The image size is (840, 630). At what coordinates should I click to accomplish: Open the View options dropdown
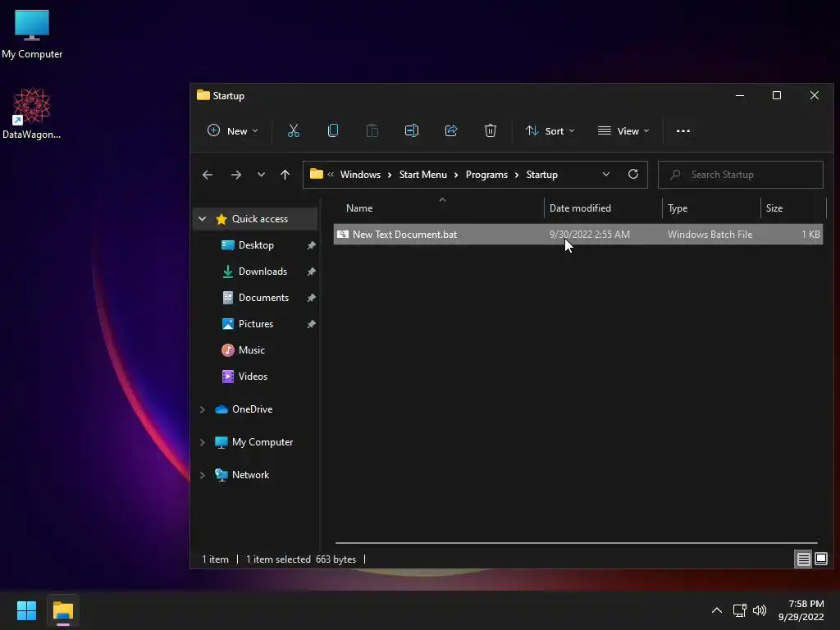coord(623,130)
